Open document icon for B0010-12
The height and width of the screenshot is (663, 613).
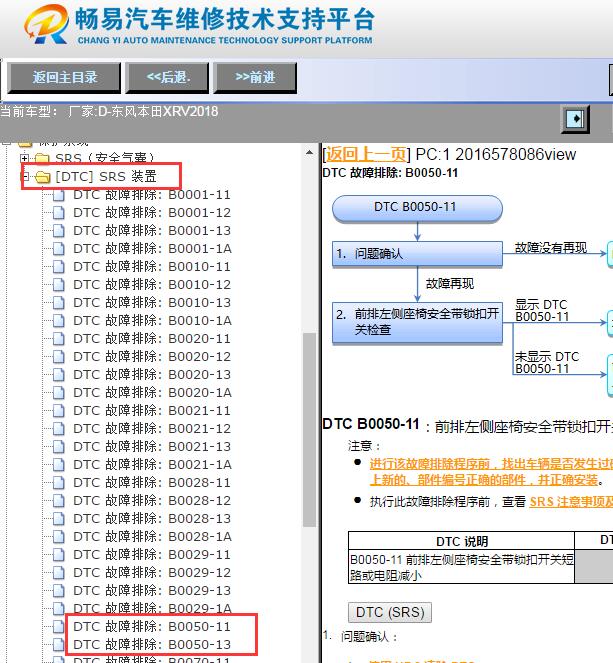pyautogui.click(x=59, y=285)
